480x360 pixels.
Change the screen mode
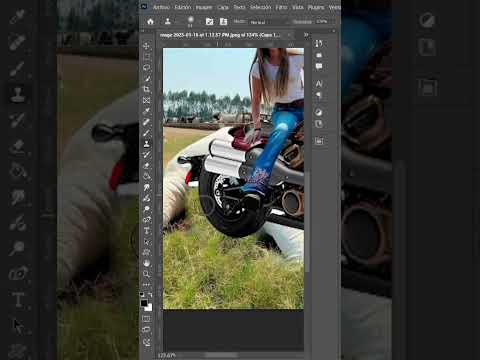click(x=146, y=330)
